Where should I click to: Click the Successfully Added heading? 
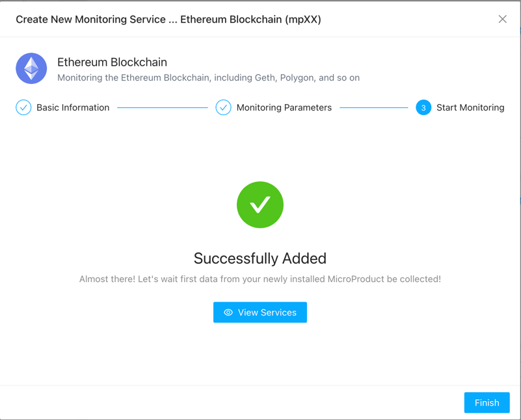click(260, 259)
